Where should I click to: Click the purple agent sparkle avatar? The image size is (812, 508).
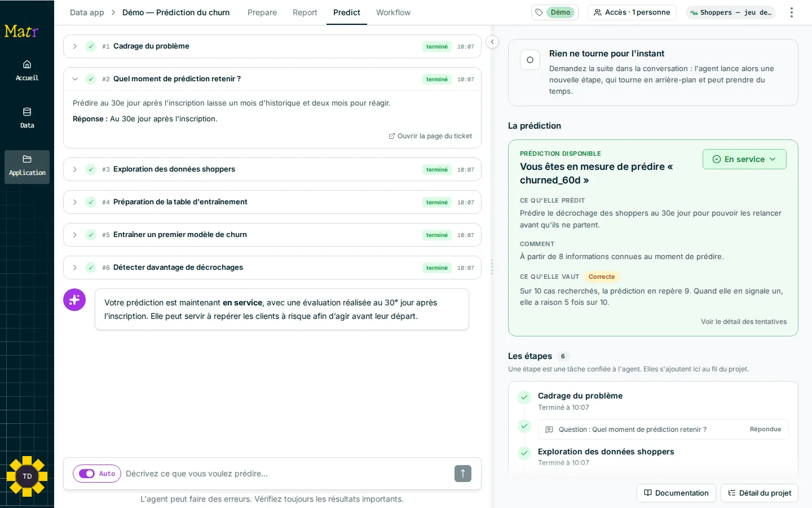(74, 300)
